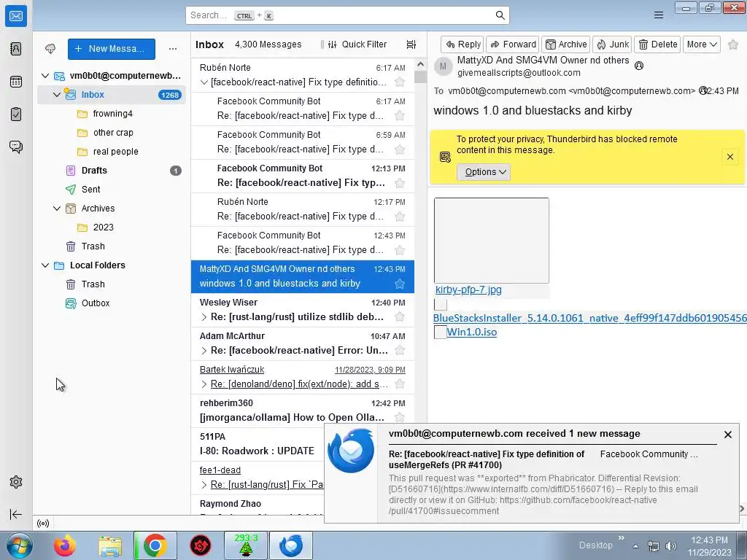Screen dimensions: 747x560
Task: Open folder pane options ellipsis
Action: (x=173, y=49)
